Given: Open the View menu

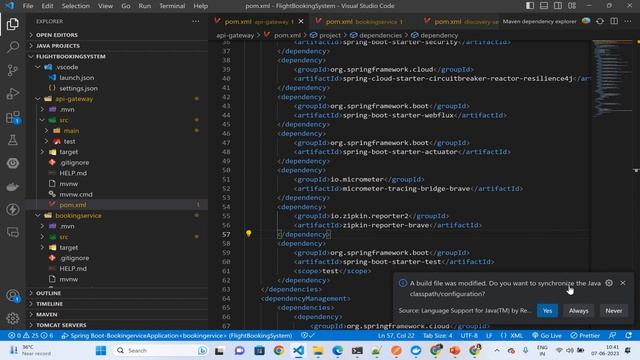Looking at the screenshot, I should click(105, 6).
